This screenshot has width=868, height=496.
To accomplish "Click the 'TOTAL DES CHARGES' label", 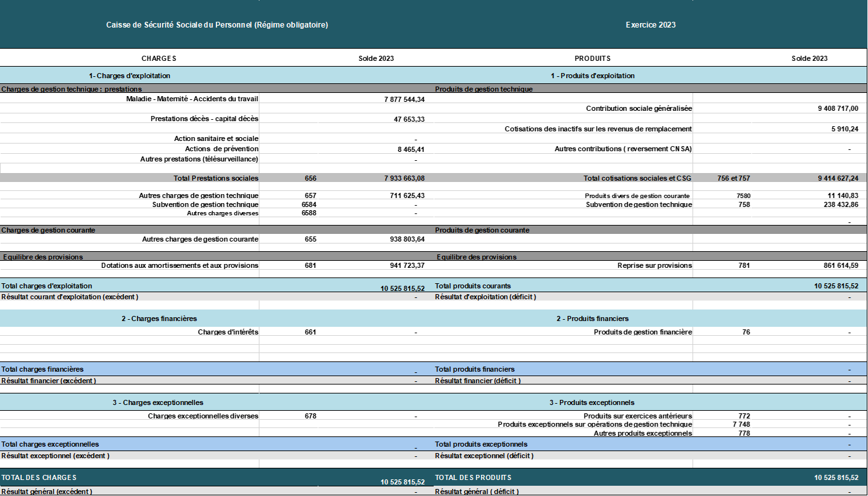I will [x=39, y=477].
